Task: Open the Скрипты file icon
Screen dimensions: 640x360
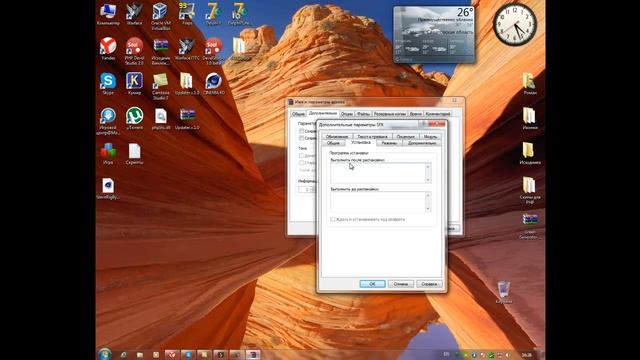Action: [134, 153]
